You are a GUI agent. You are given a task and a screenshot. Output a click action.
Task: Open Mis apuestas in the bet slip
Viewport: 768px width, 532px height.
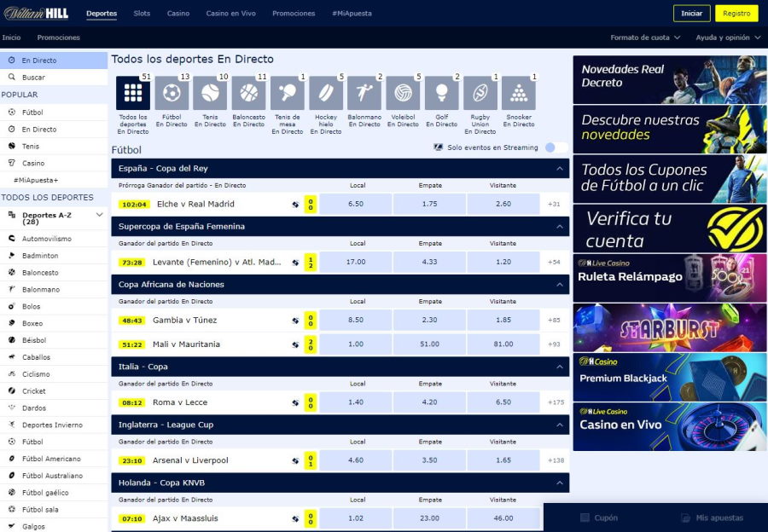(713, 518)
